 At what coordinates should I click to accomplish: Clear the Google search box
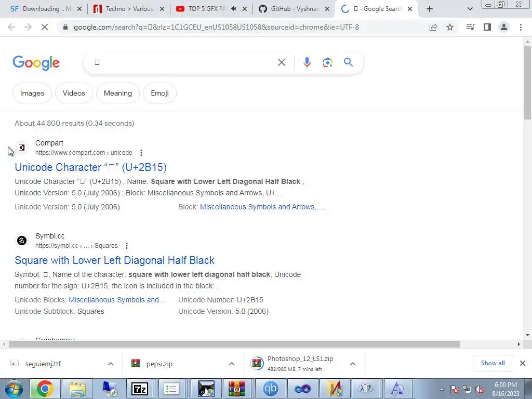click(281, 62)
